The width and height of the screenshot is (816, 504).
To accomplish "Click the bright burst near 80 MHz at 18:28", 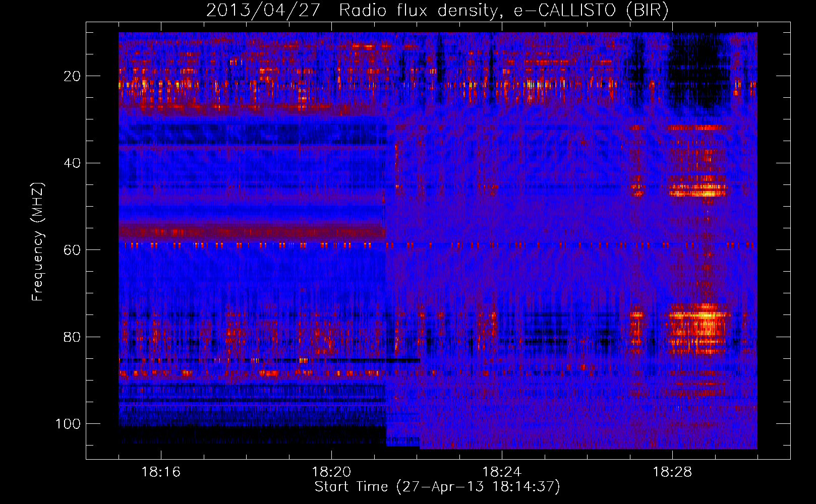I will point(700,329).
